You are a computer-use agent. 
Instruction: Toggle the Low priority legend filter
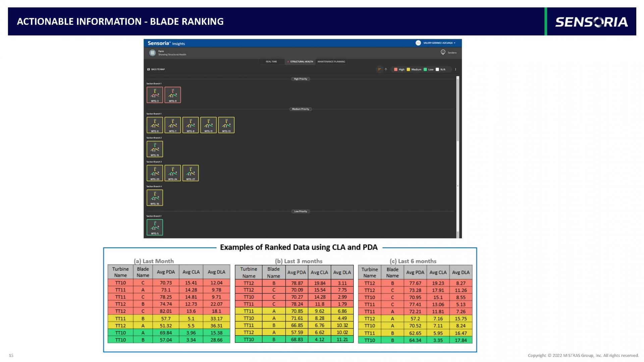pyautogui.click(x=429, y=69)
